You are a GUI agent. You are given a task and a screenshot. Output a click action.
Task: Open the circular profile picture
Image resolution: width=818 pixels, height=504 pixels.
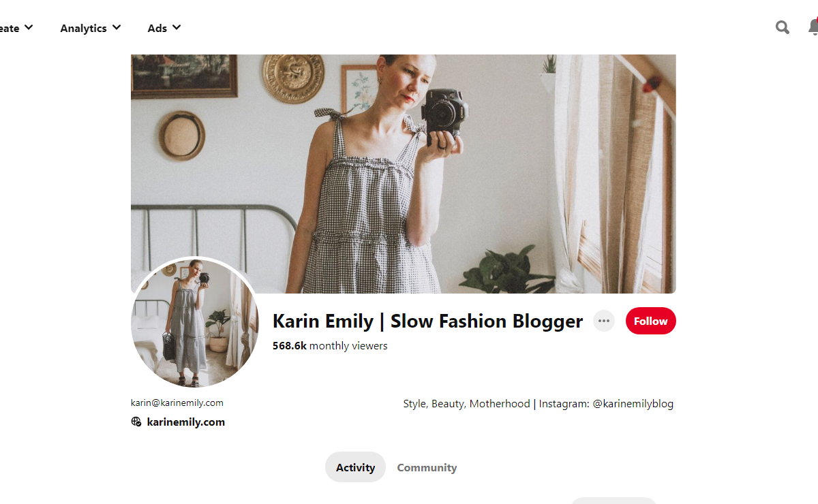click(x=195, y=322)
